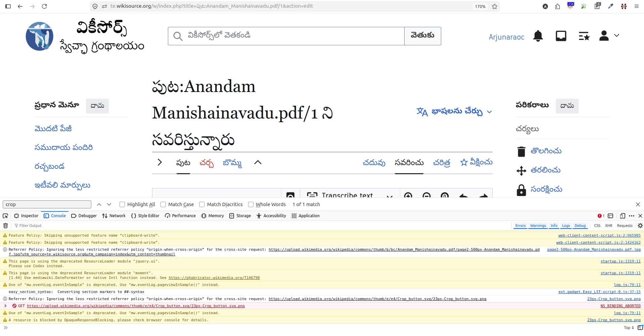644x336 pixels.
Task: Toggle the browser sidebar icon
Action: click(8, 6)
